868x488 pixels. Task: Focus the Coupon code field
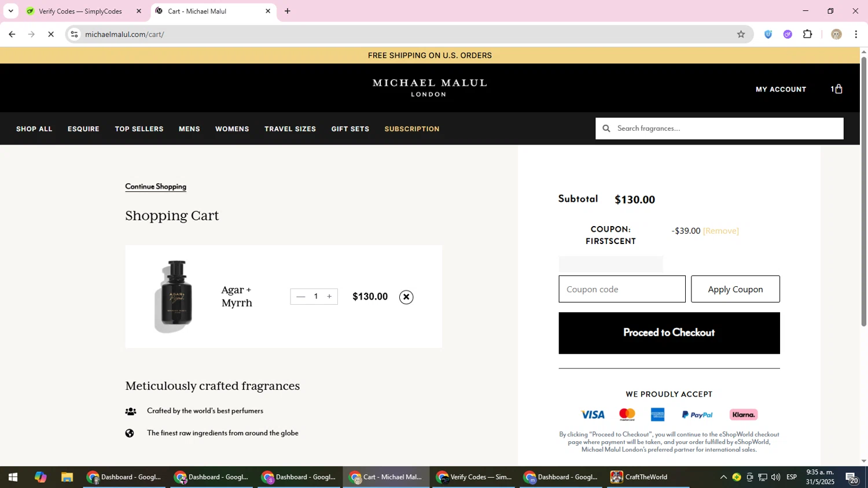[622, 289]
